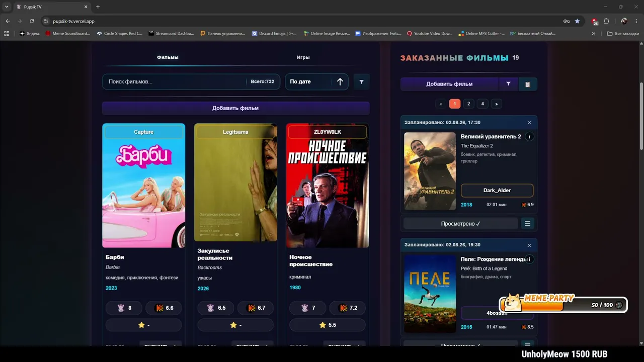Open the Барби movie poster
Screen dimensions: 644x362
click(x=144, y=186)
